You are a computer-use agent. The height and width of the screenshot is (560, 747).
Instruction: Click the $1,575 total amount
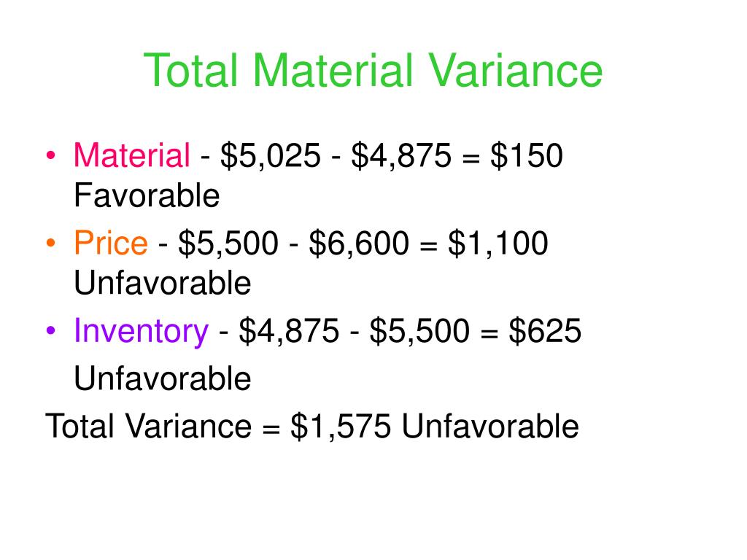(341, 426)
